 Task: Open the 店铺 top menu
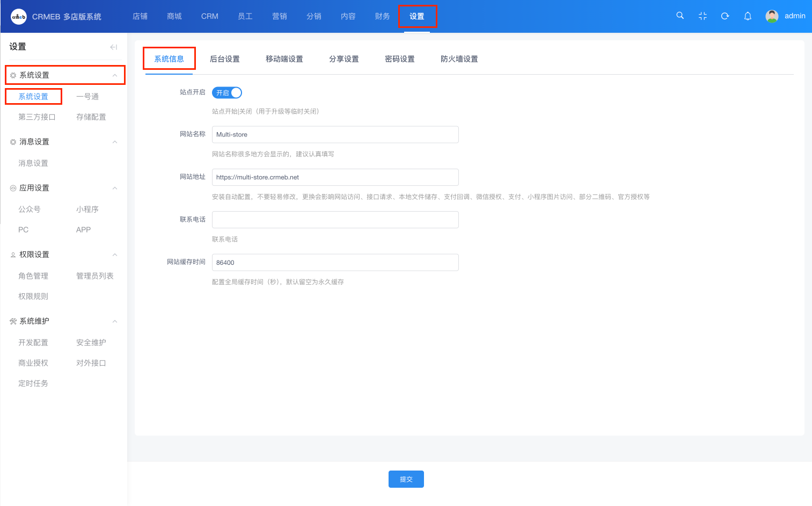(140, 16)
